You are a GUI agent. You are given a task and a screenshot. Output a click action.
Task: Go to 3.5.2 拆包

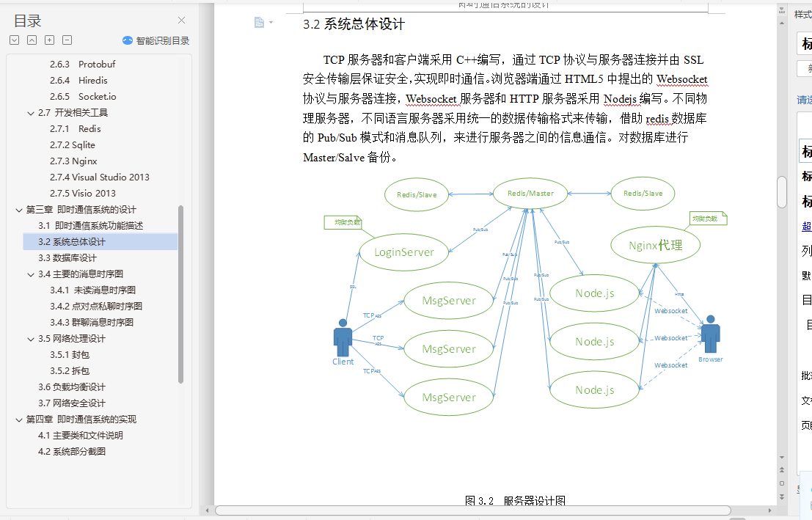pyautogui.click(x=70, y=371)
